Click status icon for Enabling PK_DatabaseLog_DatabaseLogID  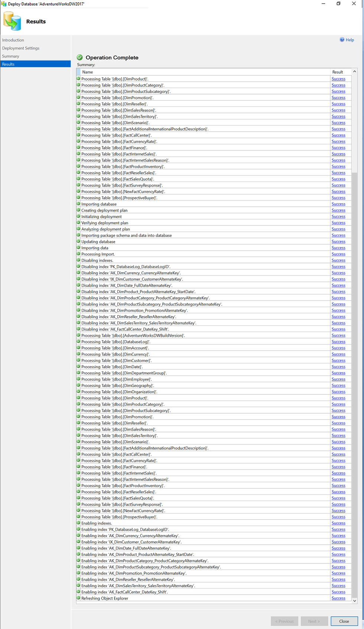point(78,529)
